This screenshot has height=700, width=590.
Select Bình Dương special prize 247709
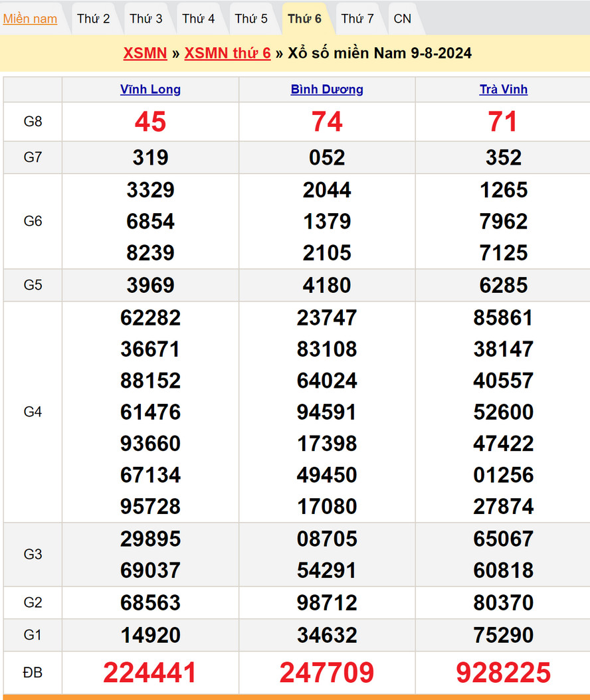pyautogui.click(x=327, y=673)
